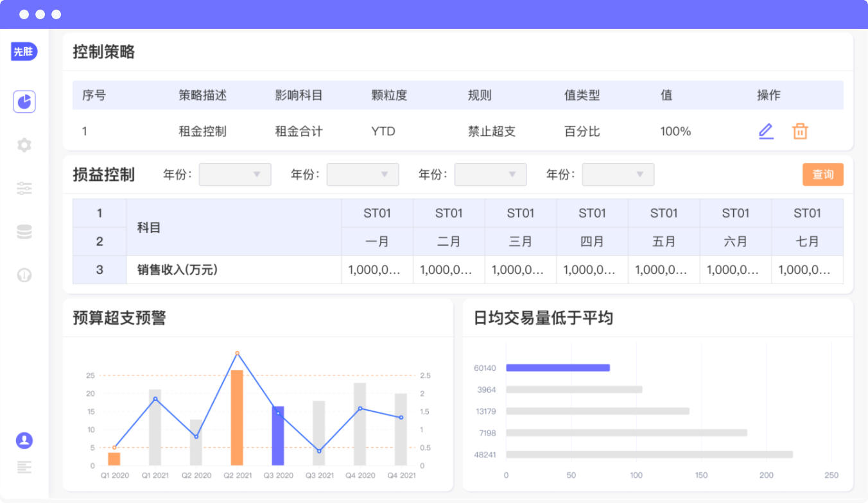Open the second 年份 dropdown

coord(363,175)
